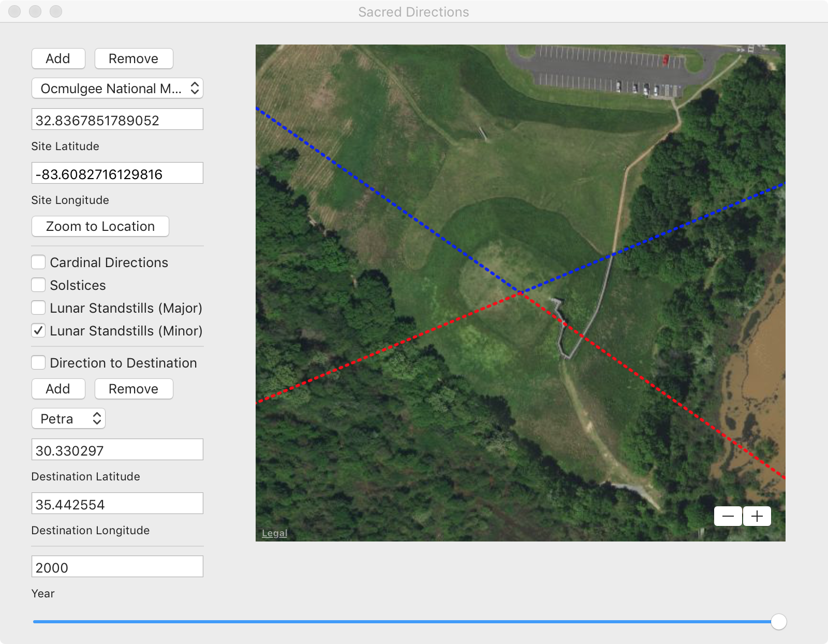Screen dimensions: 828x644
Task: Add a new destination entry
Action: pos(58,389)
